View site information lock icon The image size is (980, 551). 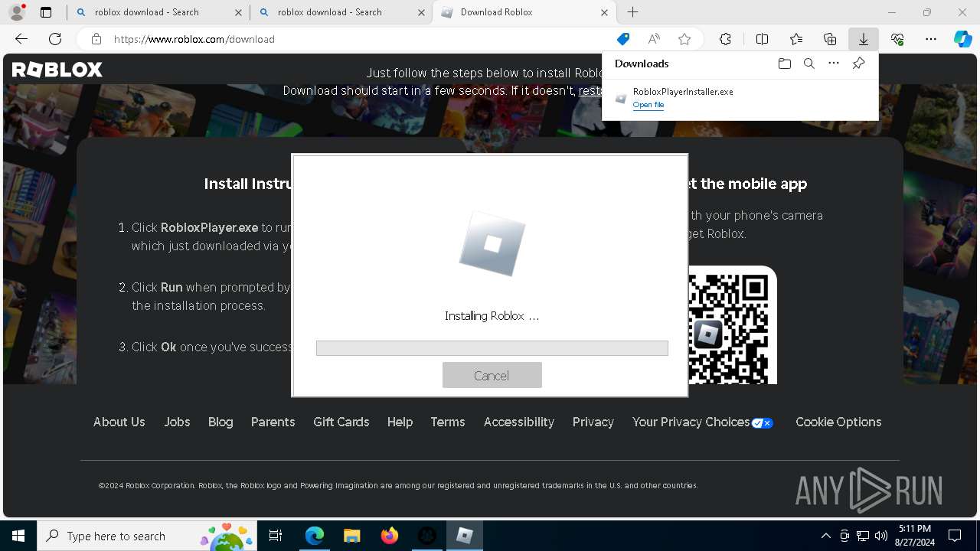click(96, 39)
